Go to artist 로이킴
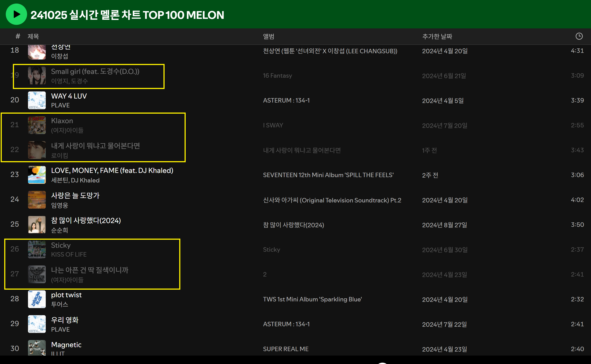The height and width of the screenshot is (364, 591). pos(60,156)
